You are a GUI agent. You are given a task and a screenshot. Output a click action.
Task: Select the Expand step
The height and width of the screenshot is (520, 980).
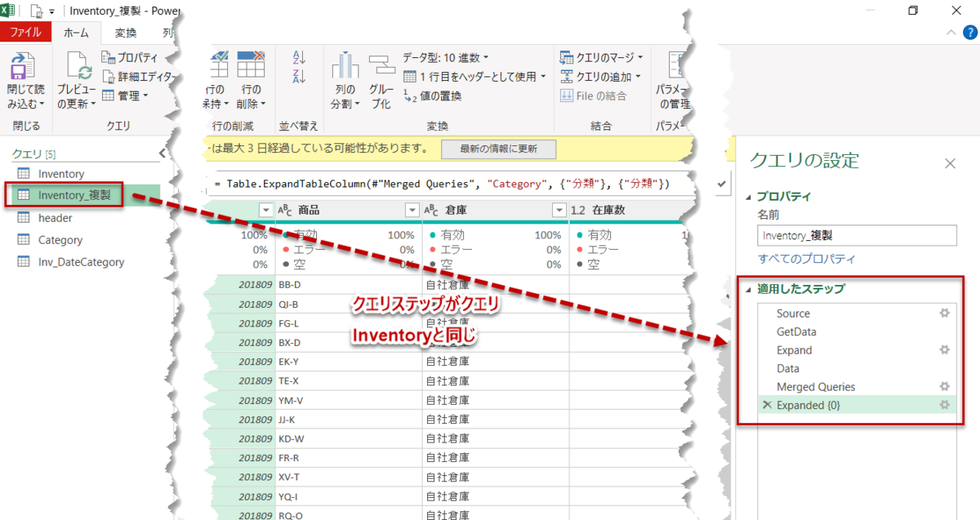click(795, 350)
